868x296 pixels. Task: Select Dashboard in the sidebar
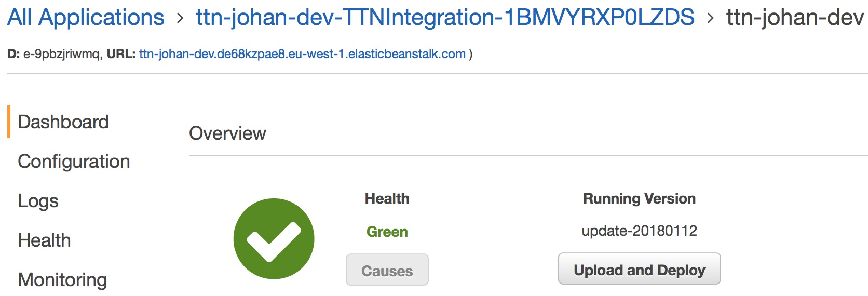tap(63, 122)
